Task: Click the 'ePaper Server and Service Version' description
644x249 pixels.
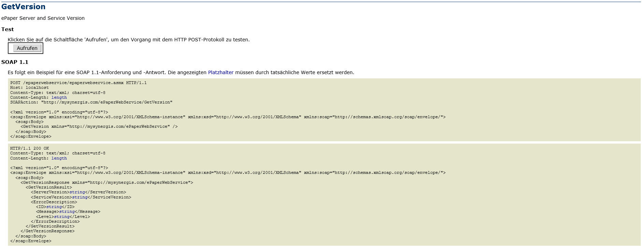Action: tap(43, 18)
